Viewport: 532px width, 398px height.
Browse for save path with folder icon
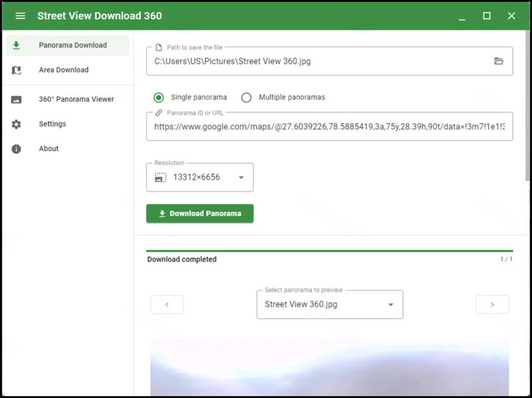pos(499,61)
